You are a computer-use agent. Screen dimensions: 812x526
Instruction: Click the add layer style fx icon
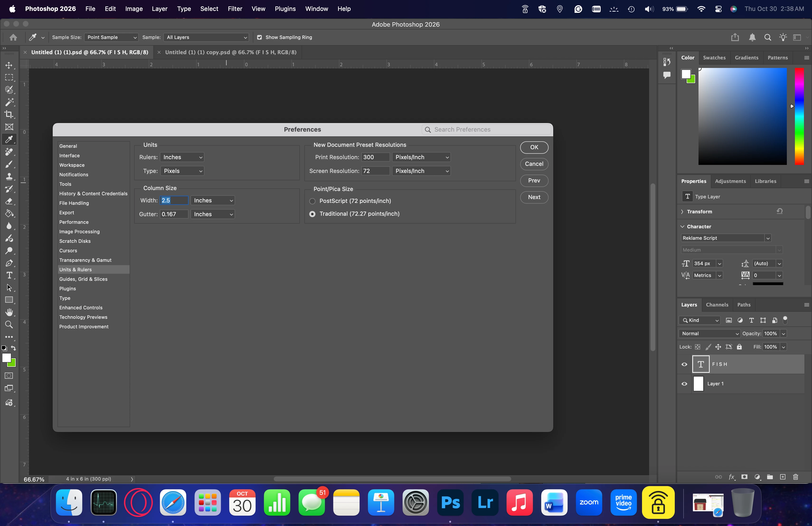[x=732, y=477]
